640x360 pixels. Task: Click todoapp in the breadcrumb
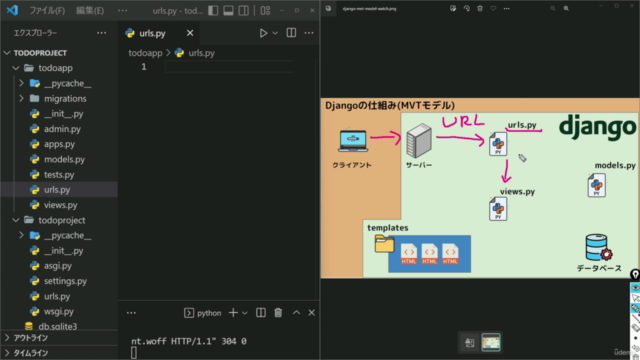tap(145, 53)
